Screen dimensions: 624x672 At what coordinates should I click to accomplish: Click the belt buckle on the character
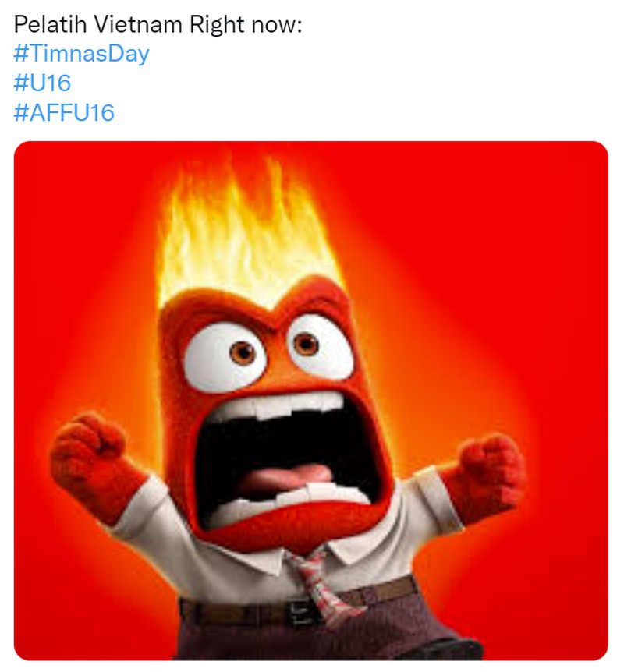[x=299, y=610]
